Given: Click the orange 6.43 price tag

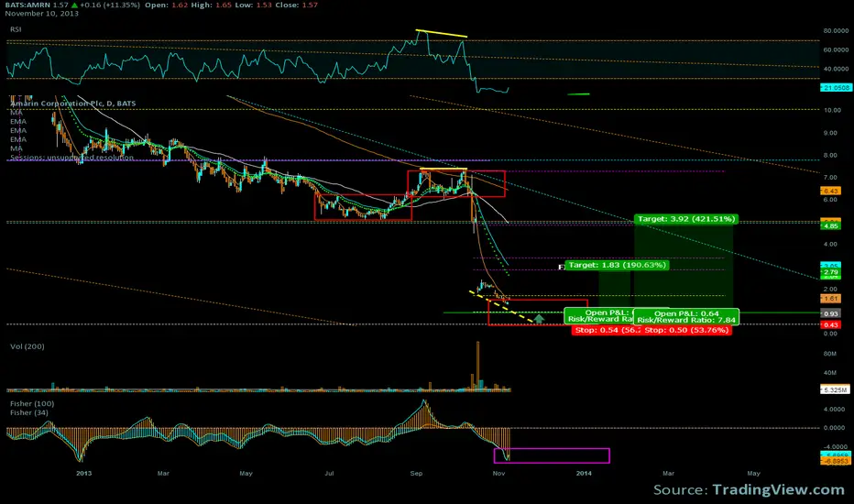Looking at the screenshot, I should click(830, 191).
